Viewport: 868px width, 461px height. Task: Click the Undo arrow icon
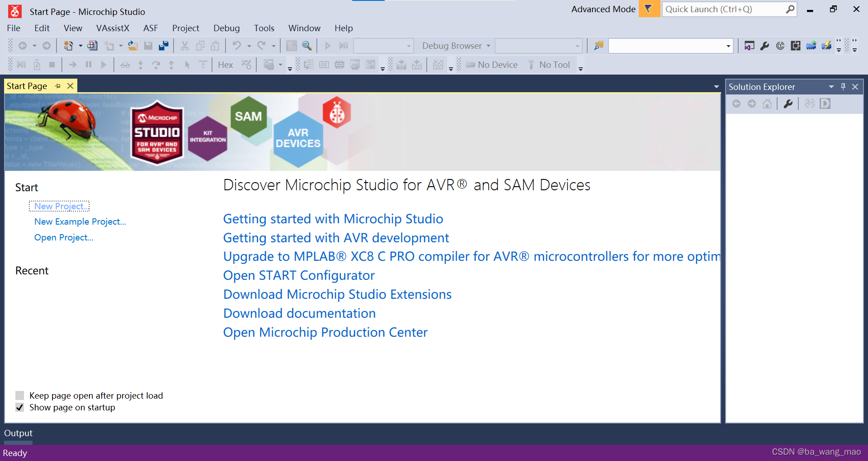click(x=237, y=46)
